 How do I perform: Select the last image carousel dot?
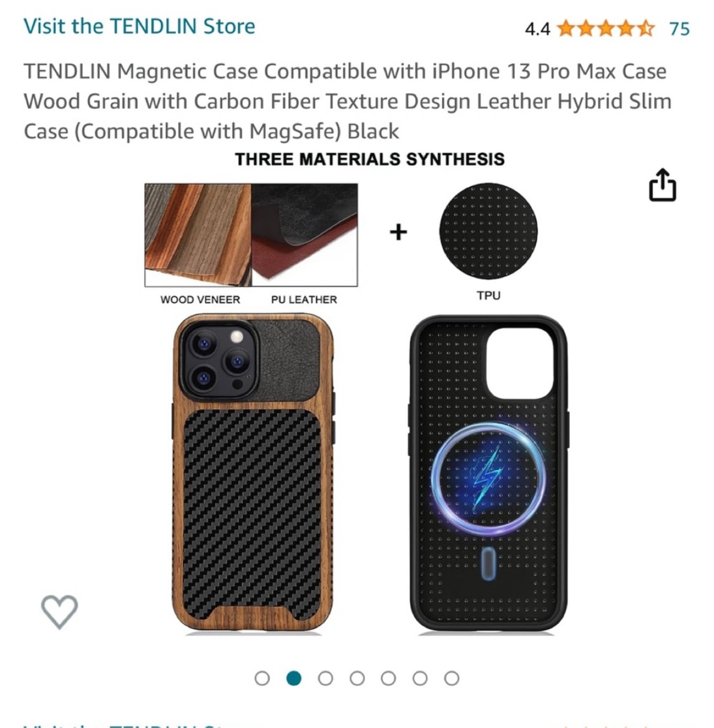(452, 678)
